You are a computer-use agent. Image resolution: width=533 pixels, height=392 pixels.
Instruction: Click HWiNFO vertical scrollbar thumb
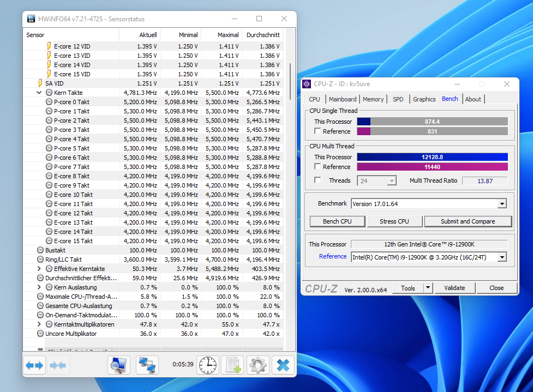click(290, 82)
